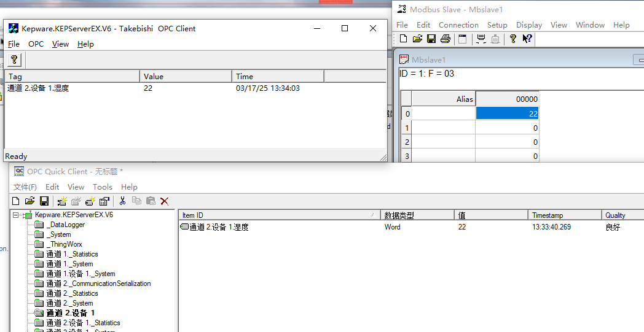Click New Group icon in OPC Quick Client toolbar
This screenshot has width=644, height=332.
pos(76,201)
